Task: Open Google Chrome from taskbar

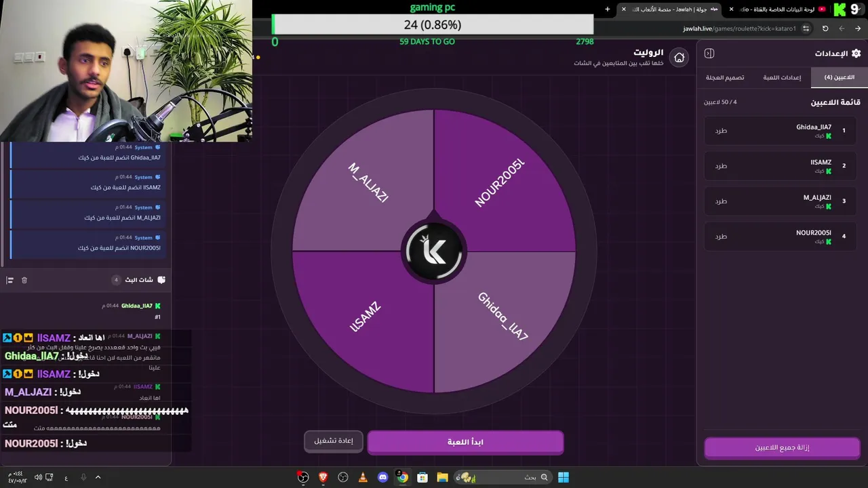Action: [403, 477]
